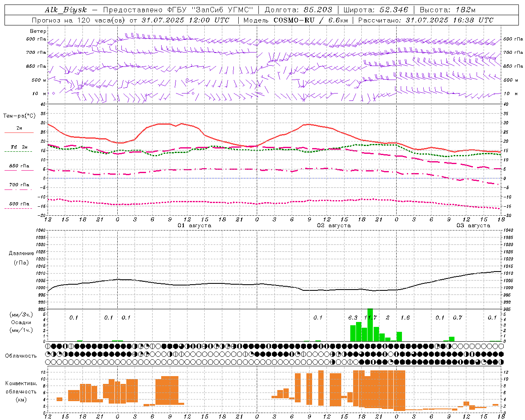
Task: Click the Облачность panel label
Action: [21, 356]
